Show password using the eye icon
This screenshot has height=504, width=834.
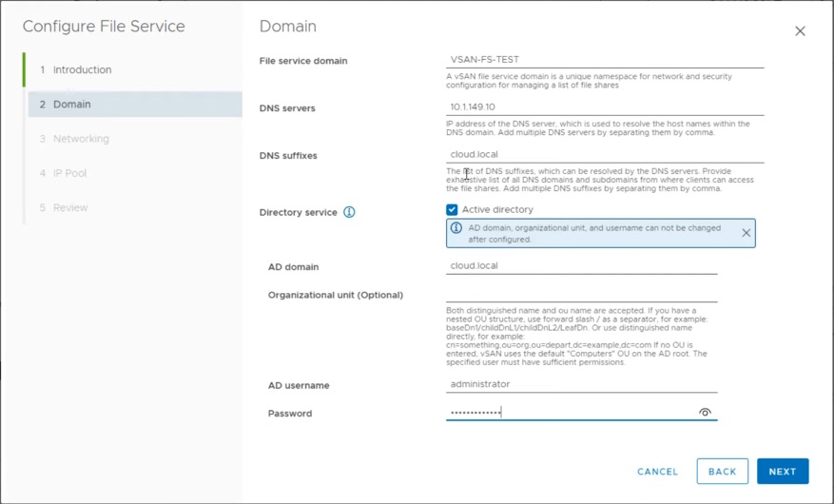705,413
